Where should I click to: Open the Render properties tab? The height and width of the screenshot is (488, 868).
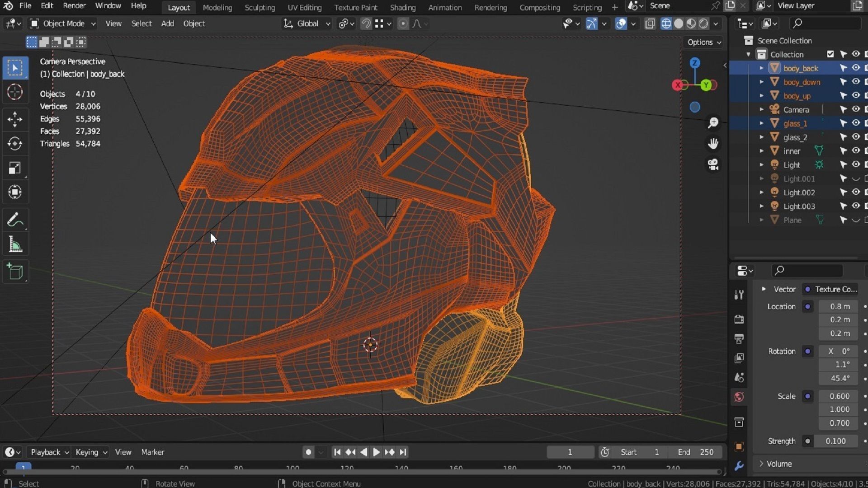(x=739, y=319)
